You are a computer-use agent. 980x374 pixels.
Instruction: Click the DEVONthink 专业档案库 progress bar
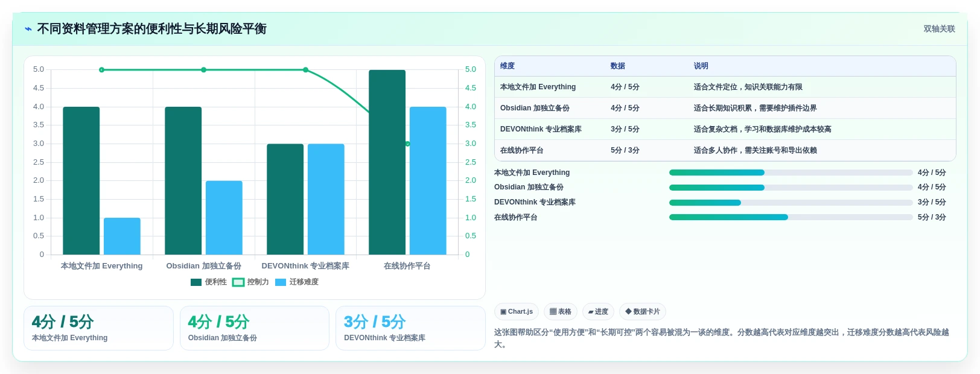click(791, 203)
